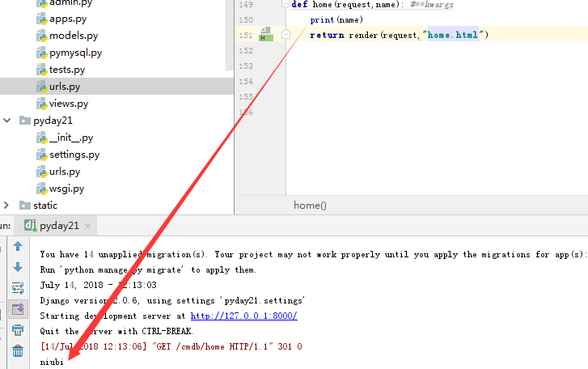
Task: Open settings.py file
Action: (x=74, y=155)
